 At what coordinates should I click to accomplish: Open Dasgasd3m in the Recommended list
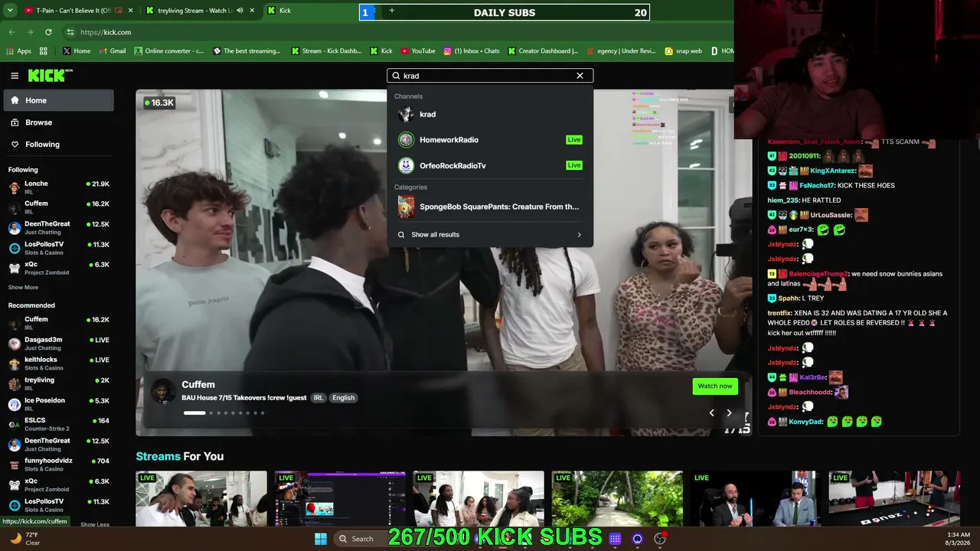pyautogui.click(x=58, y=343)
